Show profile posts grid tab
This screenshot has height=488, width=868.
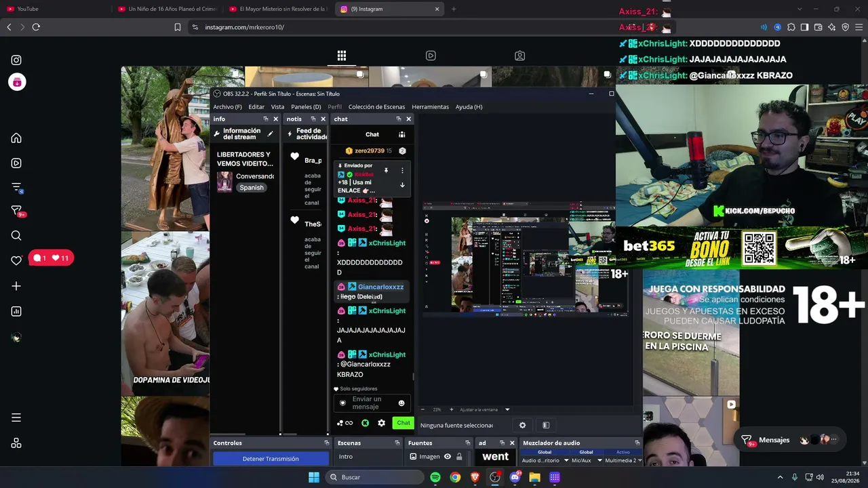click(342, 56)
